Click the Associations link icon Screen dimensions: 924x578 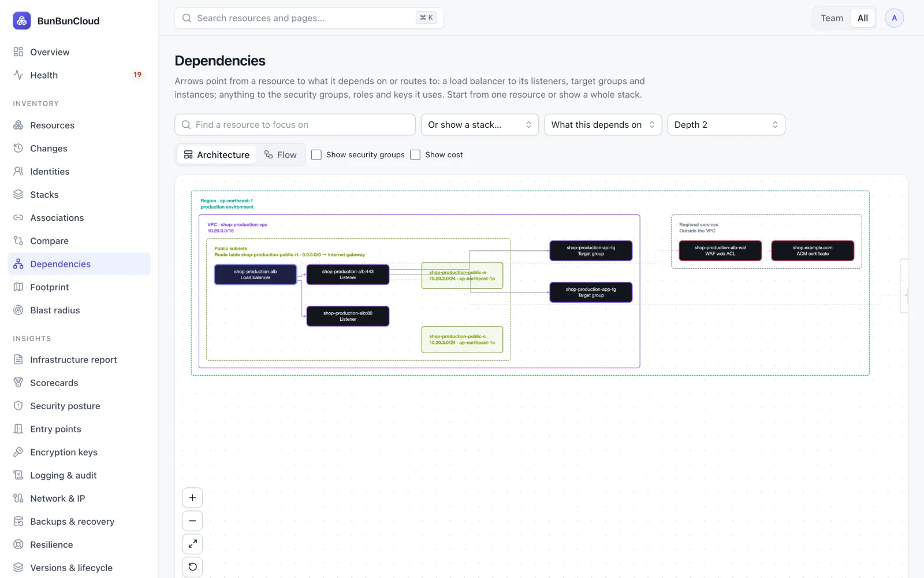click(x=18, y=218)
